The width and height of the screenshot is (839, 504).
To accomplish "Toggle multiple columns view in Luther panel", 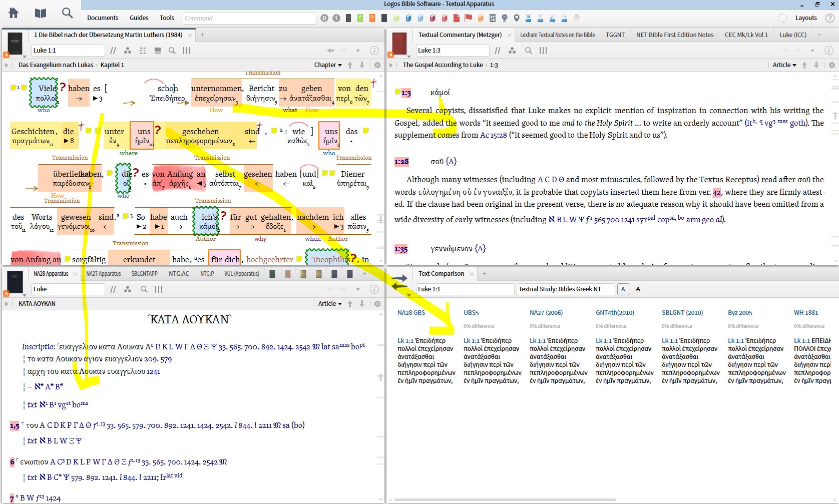I will tap(187, 51).
